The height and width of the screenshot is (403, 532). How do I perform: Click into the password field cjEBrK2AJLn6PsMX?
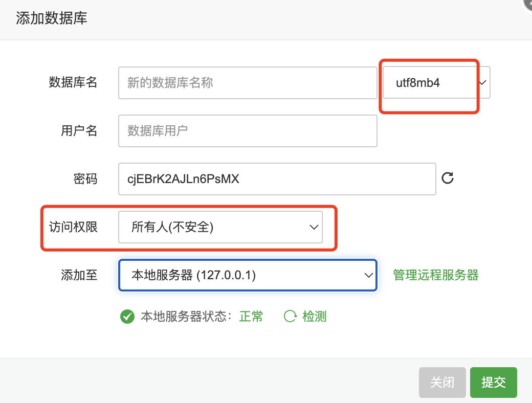pos(277,179)
